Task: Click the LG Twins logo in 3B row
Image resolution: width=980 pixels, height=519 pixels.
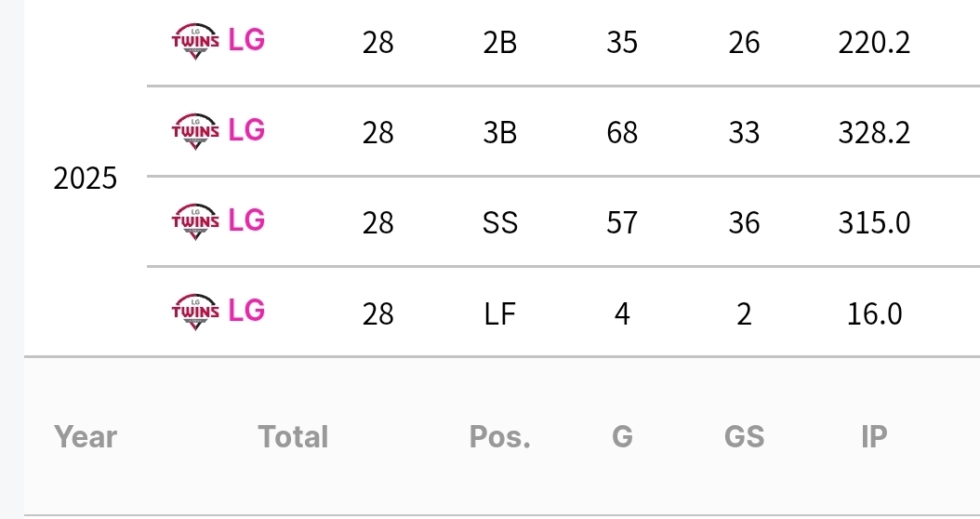Action: 195,131
